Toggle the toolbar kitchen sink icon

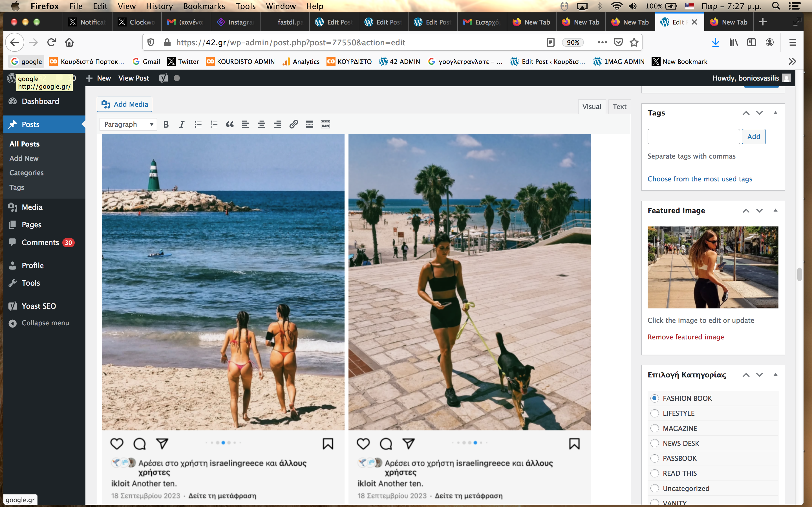click(x=325, y=124)
